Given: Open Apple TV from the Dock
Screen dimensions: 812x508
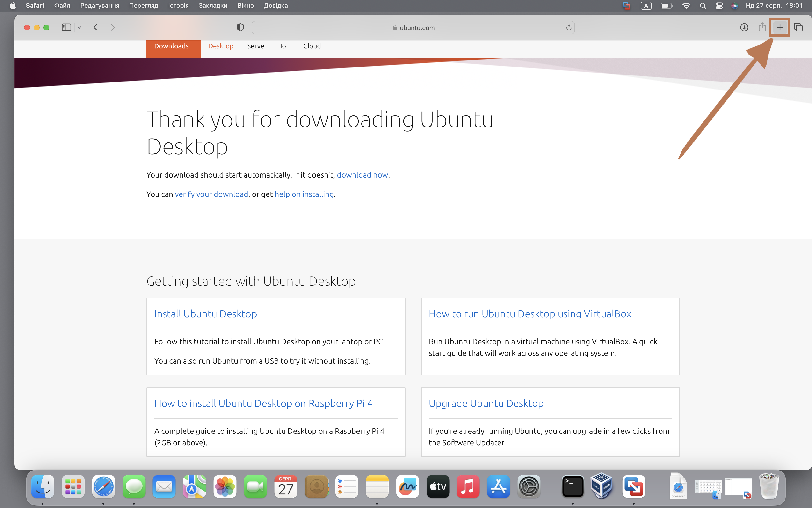Looking at the screenshot, I should 438,486.
